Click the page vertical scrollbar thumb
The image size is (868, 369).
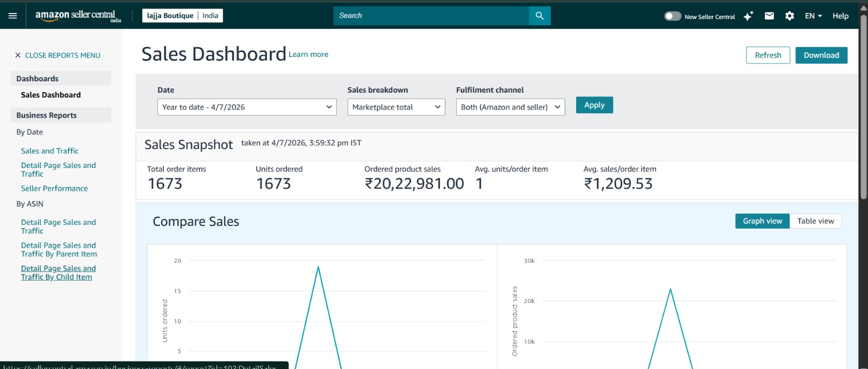click(x=864, y=106)
